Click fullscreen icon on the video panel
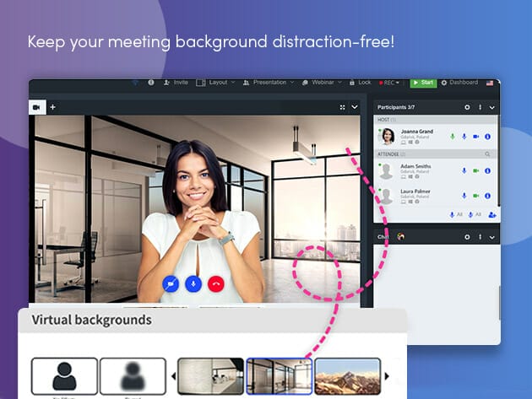Viewport: 532px width, 399px height. pyautogui.click(x=342, y=107)
